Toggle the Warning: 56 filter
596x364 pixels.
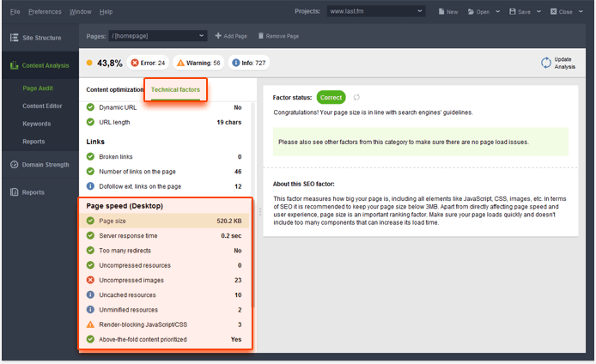tap(198, 63)
